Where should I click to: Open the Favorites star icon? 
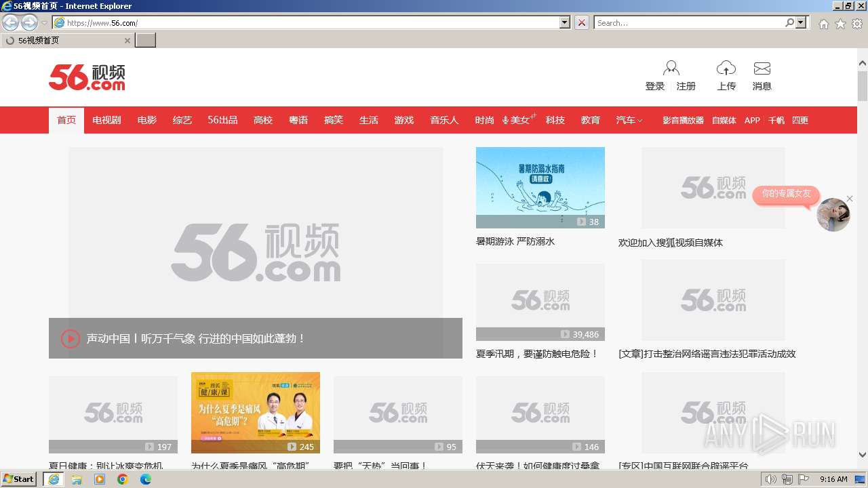click(x=840, y=24)
